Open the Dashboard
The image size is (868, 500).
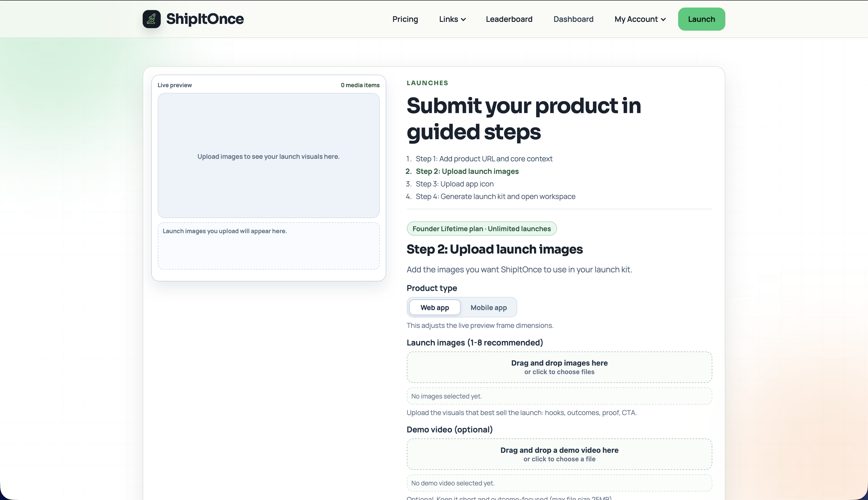[573, 19]
